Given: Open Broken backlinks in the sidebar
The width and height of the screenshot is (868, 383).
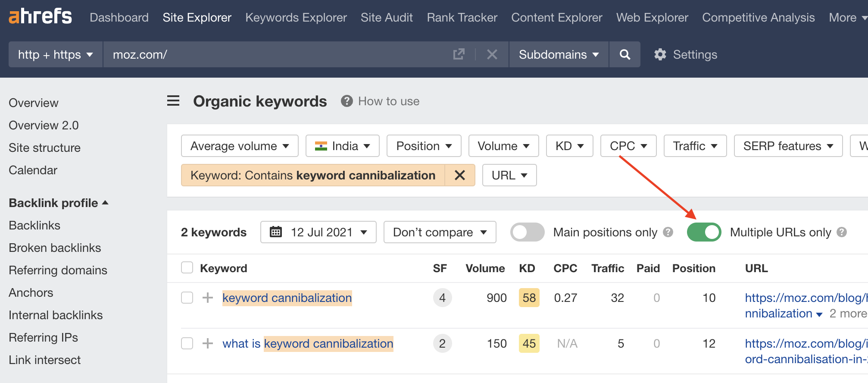Looking at the screenshot, I should [x=55, y=248].
